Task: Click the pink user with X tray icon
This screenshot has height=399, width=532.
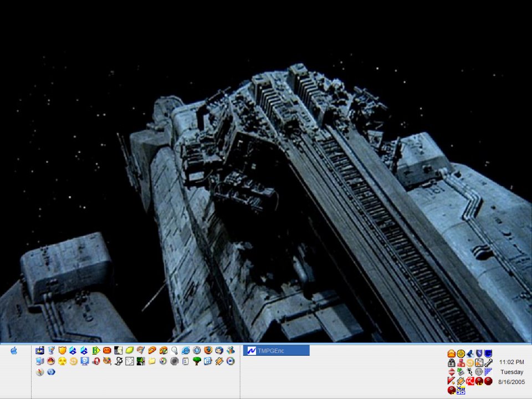Action: point(461,362)
